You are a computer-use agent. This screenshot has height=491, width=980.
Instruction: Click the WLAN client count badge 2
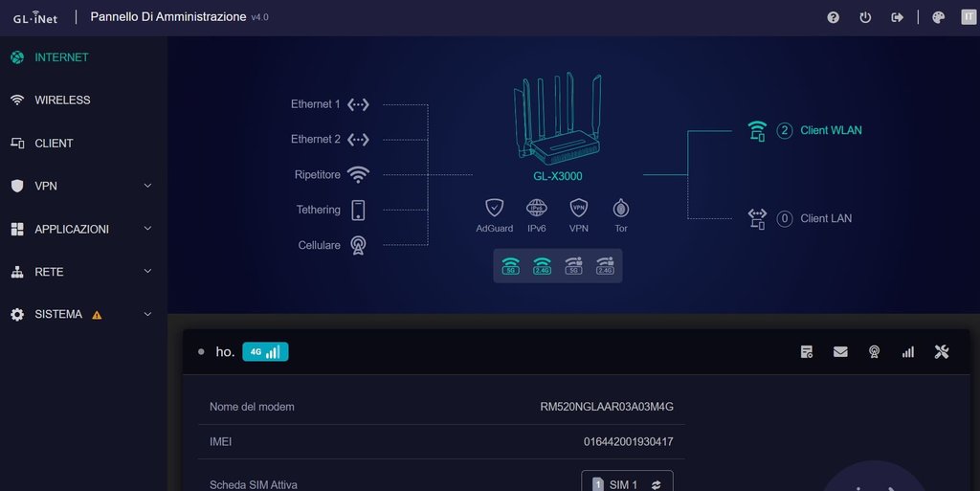click(785, 130)
